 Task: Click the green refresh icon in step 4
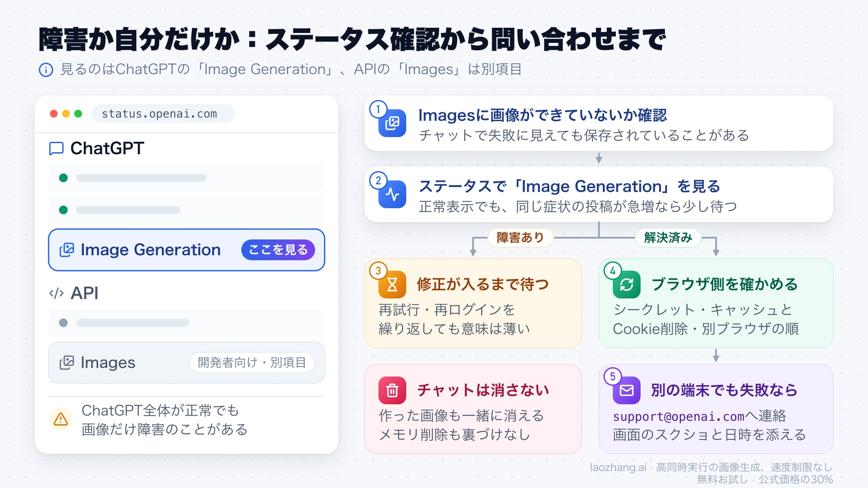pyautogui.click(x=627, y=285)
